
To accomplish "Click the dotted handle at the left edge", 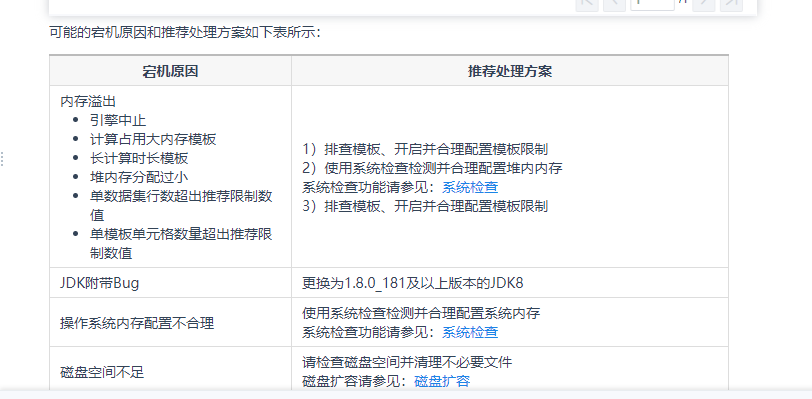I will click(x=2, y=159).
